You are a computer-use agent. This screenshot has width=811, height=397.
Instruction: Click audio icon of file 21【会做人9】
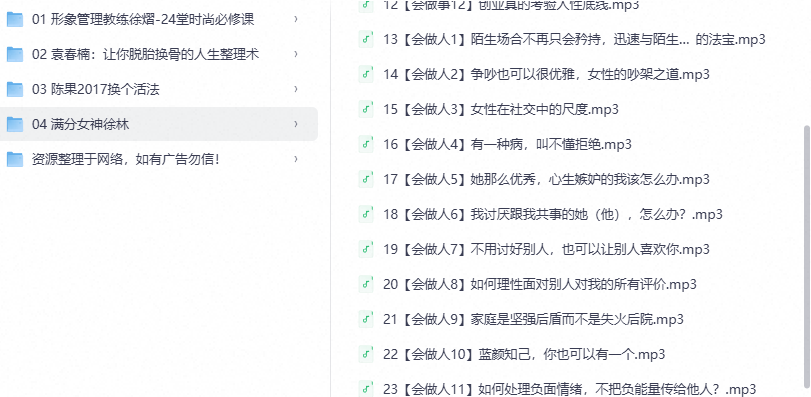click(366, 319)
